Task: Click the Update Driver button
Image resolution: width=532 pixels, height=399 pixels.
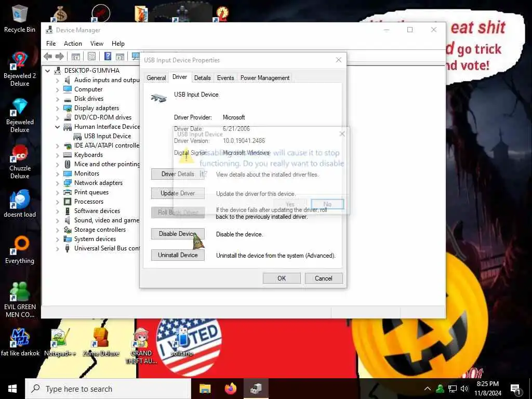Action: coord(178,193)
